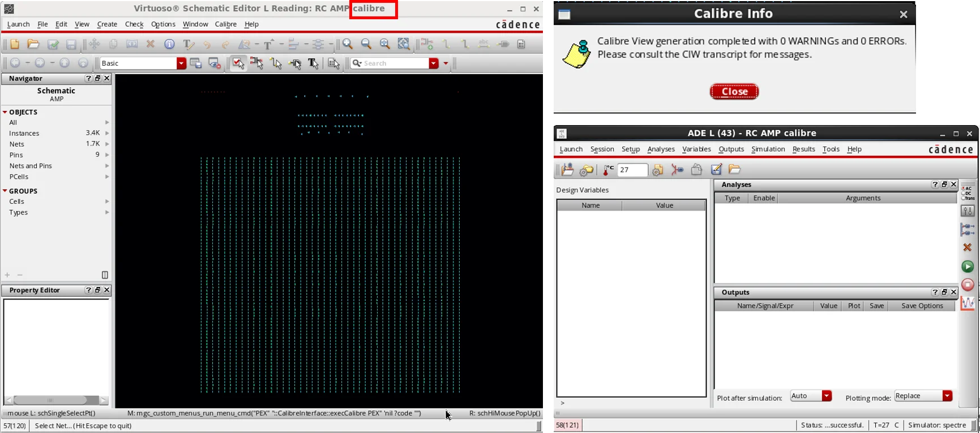Open the Plotting mode Replace dropdown
This screenshot has width=980, height=433.
[947, 396]
